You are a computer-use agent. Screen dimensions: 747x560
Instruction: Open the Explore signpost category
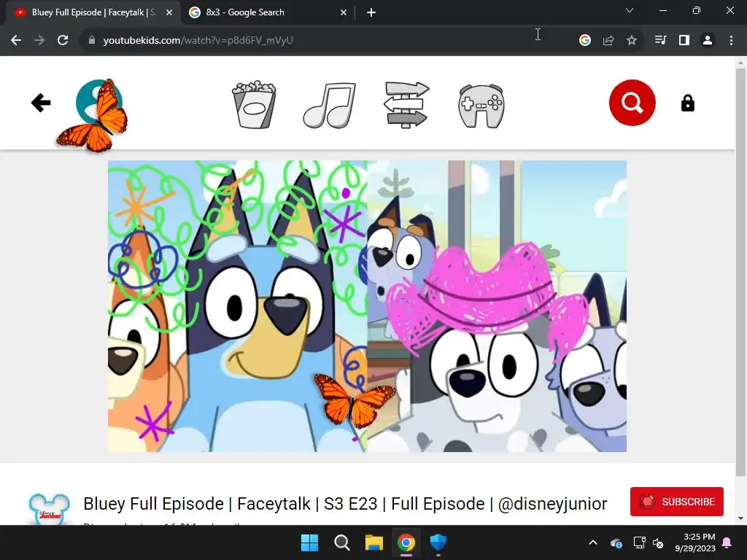click(406, 105)
